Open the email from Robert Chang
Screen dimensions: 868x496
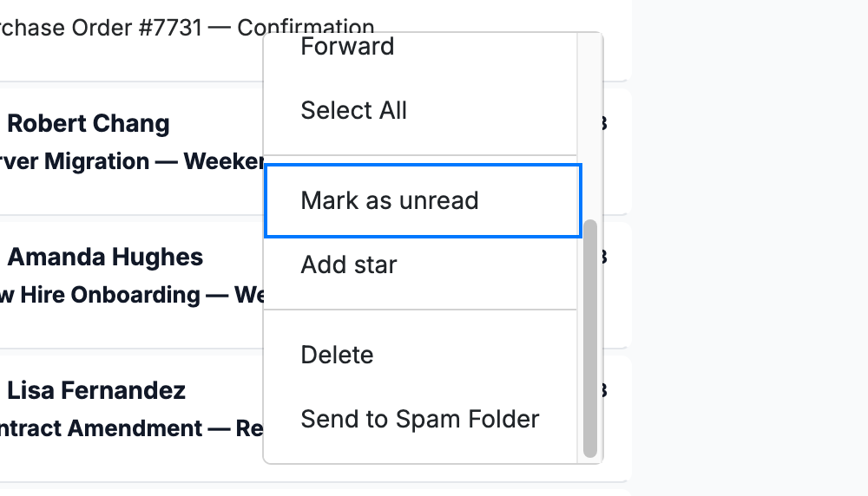pos(88,123)
